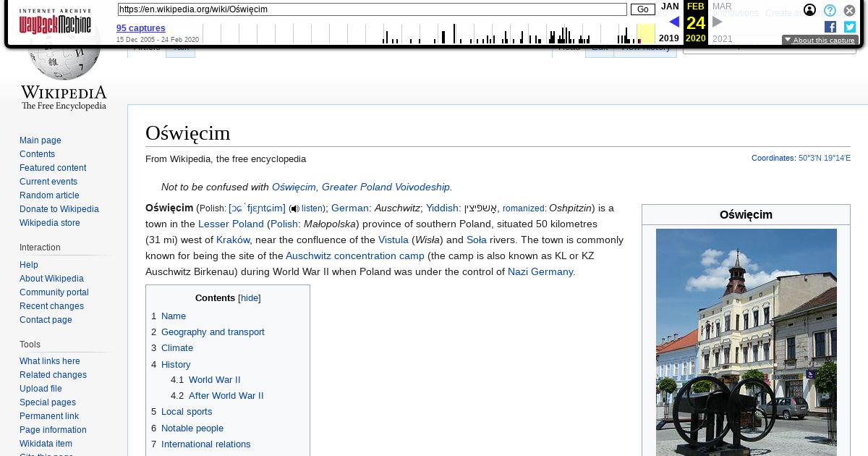868x456 pixels.
Task: Open Permanent link
Action: 49,416
